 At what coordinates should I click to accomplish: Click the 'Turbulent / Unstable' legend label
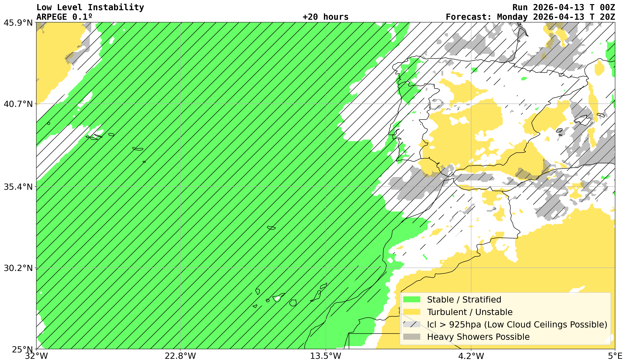pos(470,312)
